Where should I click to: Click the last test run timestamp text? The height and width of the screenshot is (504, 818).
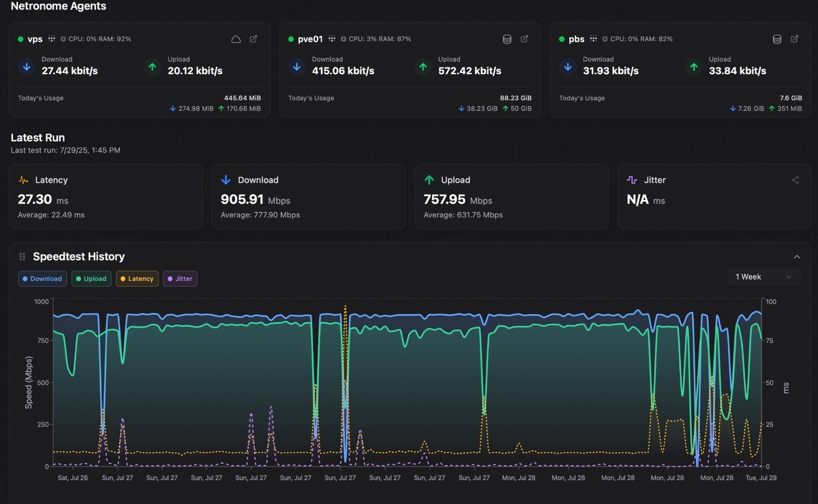pyautogui.click(x=65, y=150)
